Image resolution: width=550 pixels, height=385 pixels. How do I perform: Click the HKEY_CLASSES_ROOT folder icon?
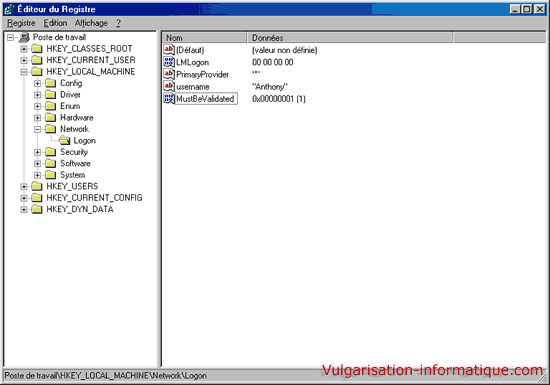pos(37,48)
